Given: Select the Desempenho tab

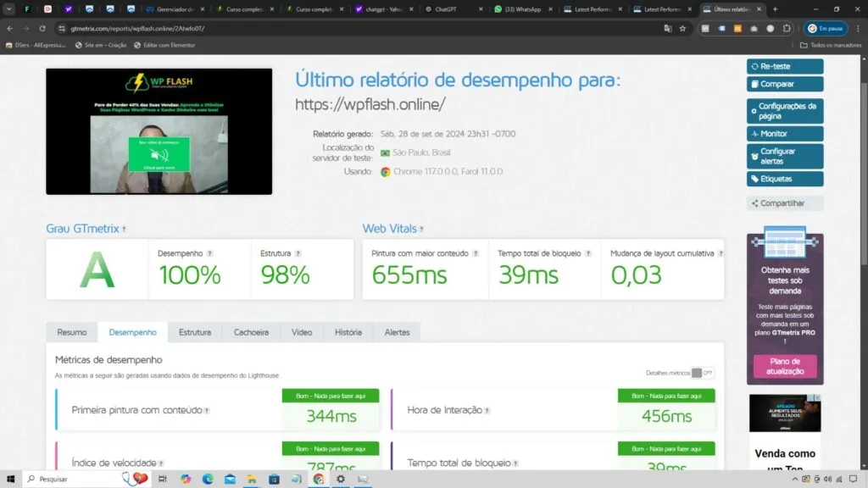Looking at the screenshot, I should (132, 332).
